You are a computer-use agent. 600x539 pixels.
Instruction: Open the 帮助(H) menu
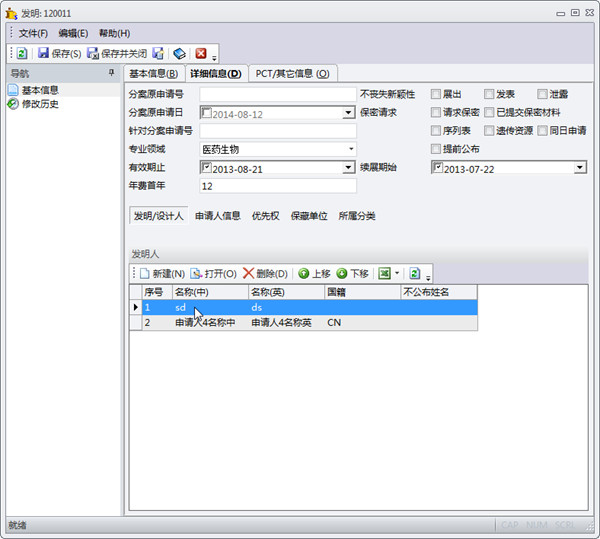pos(114,33)
